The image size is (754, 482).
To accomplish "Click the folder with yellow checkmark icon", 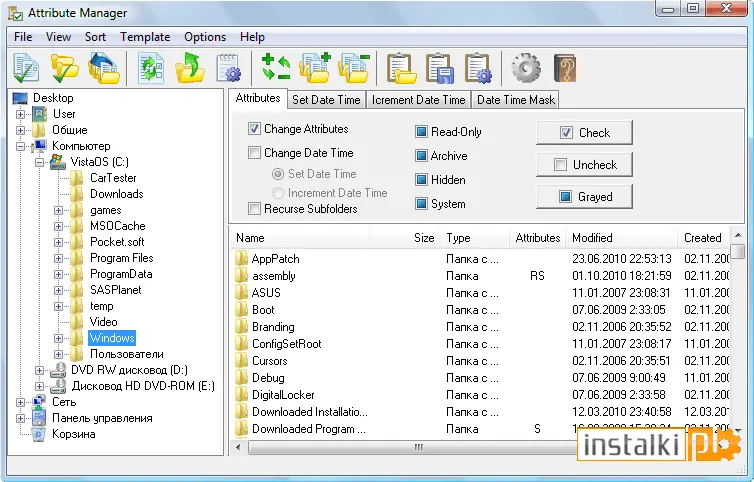I will [64, 68].
